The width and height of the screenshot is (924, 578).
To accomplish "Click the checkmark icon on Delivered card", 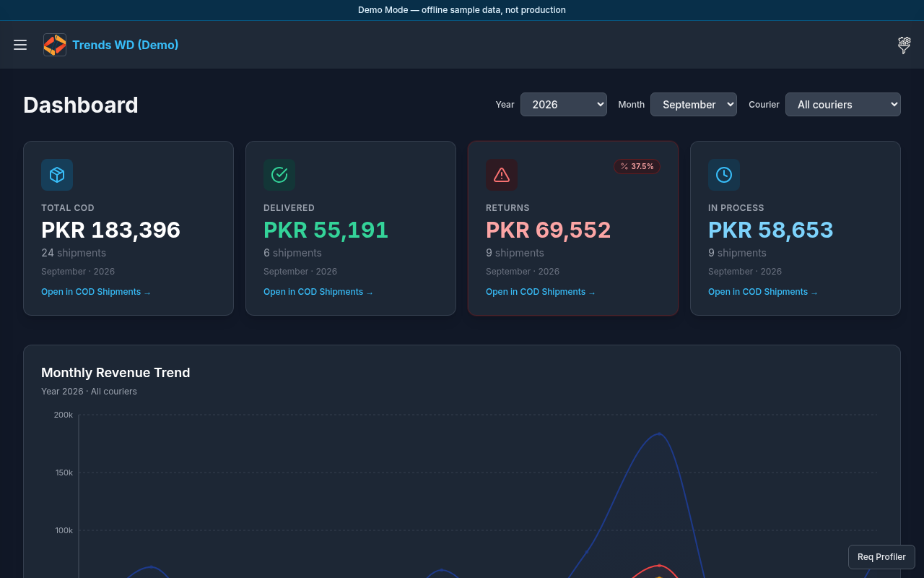I will point(279,175).
